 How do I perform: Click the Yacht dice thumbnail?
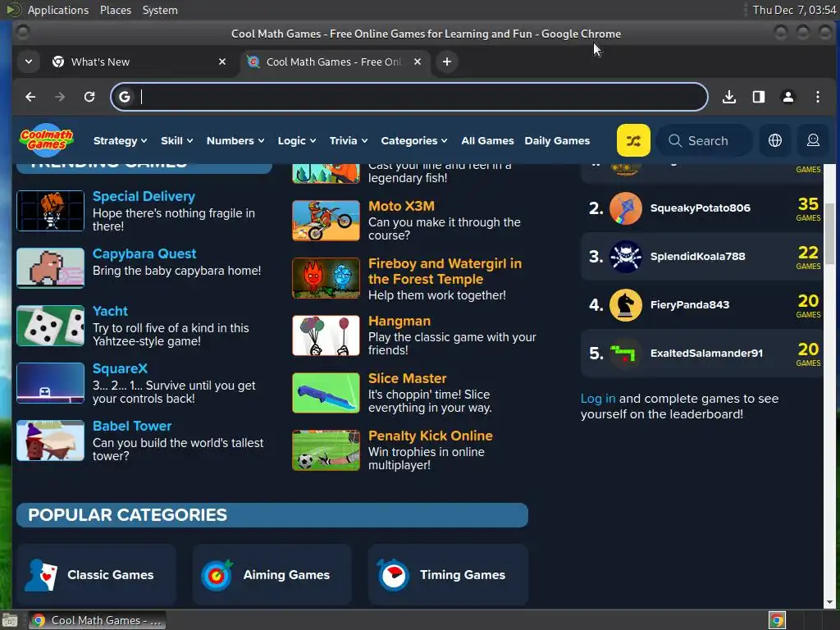[50, 326]
